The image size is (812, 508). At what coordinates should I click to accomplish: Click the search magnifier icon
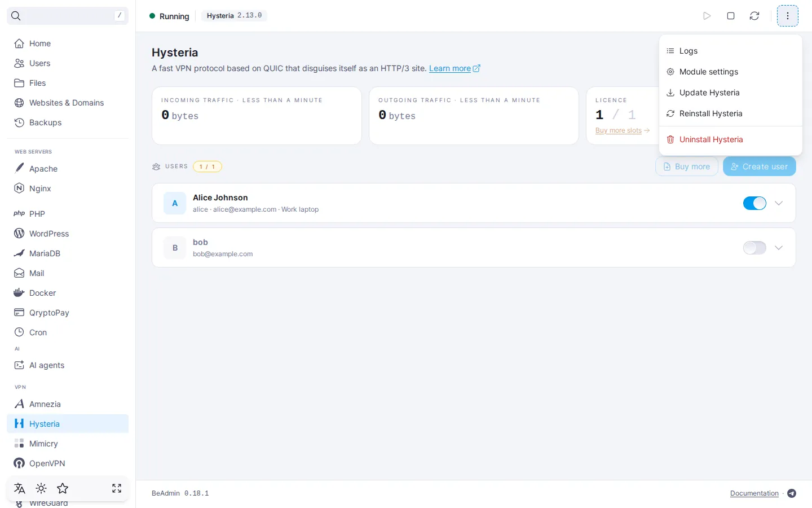16,16
